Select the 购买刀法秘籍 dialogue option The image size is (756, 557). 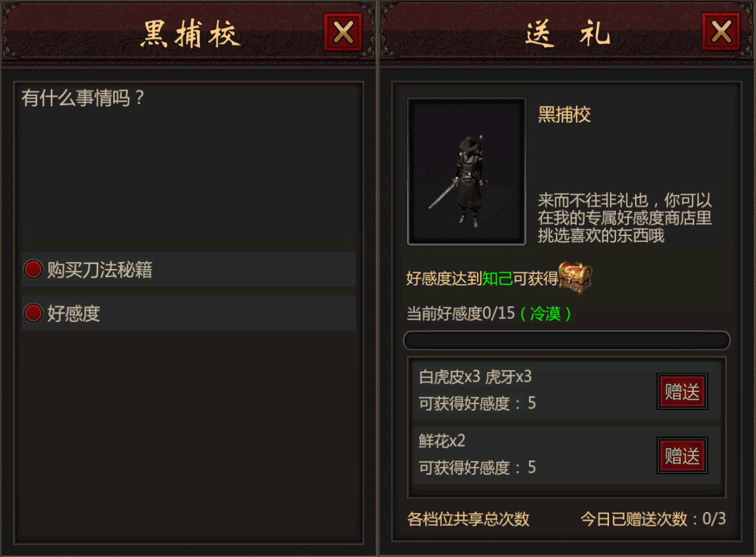coord(189,269)
